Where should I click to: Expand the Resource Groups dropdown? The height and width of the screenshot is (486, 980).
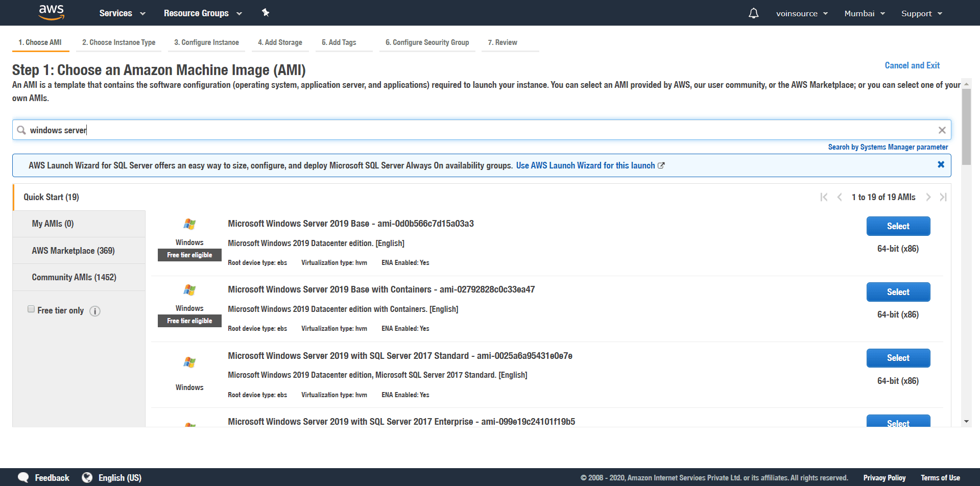[x=203, y=13]
